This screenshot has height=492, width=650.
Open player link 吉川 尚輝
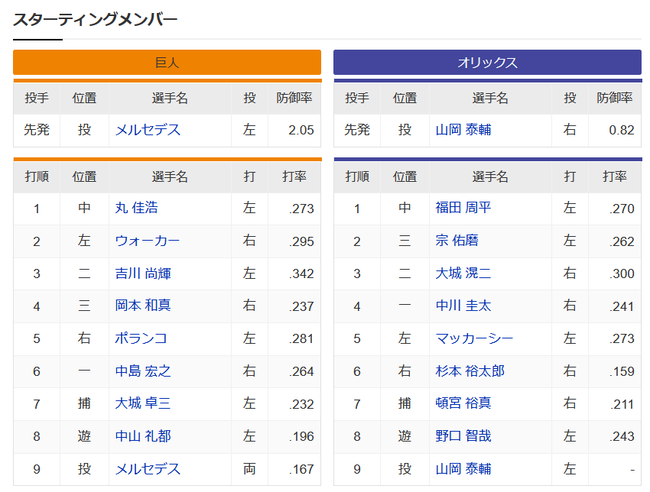143,273
